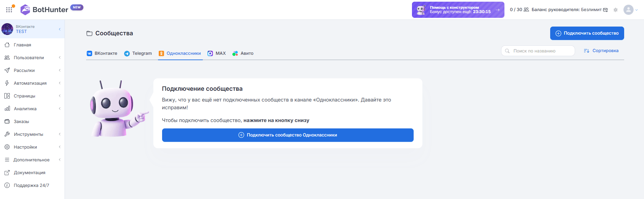Collapse the TEST community selector chevron
Image resolution: width=644 pixels, height=199 pixels.
click(60, 29)
